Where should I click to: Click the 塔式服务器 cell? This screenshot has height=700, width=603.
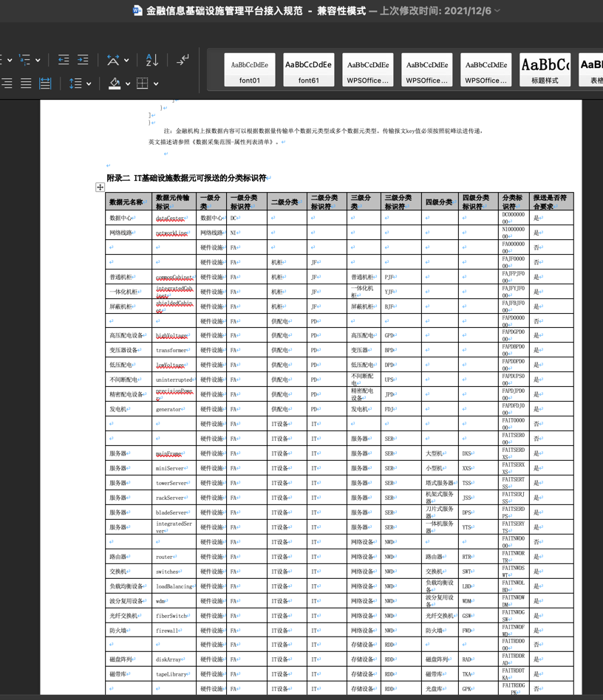440,483
